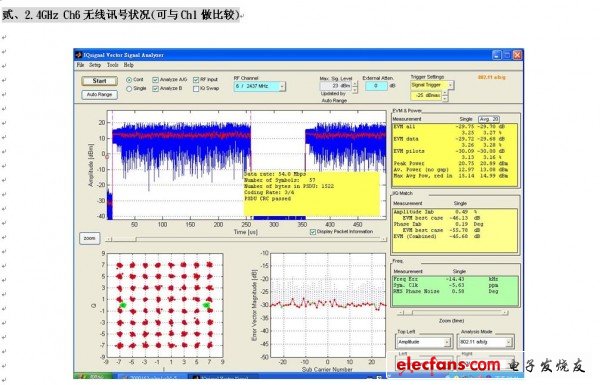Click the Zoom (time) slider thumb
Image resolution: width=600 pixels, height=385 pixels.
point(409,313)
